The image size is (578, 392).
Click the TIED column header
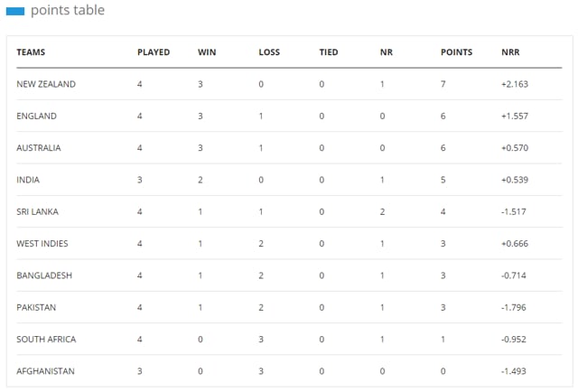pos(329,52)
